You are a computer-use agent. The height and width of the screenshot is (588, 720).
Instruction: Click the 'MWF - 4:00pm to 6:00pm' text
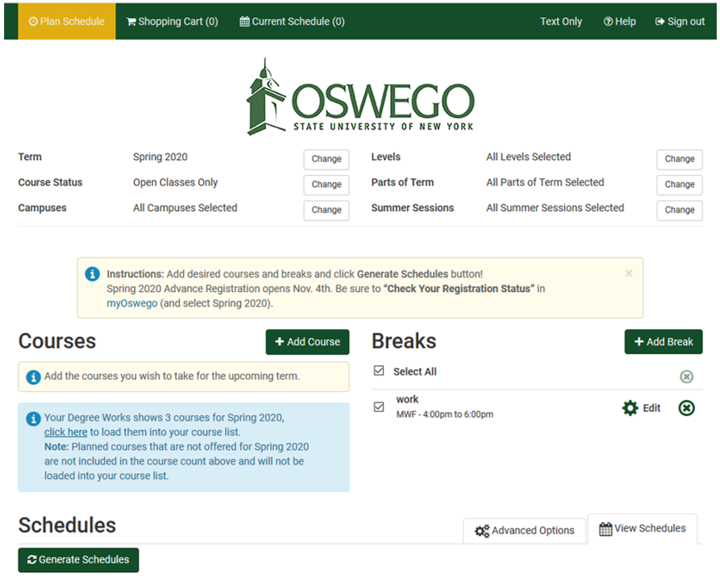click(x=445, y=415)
